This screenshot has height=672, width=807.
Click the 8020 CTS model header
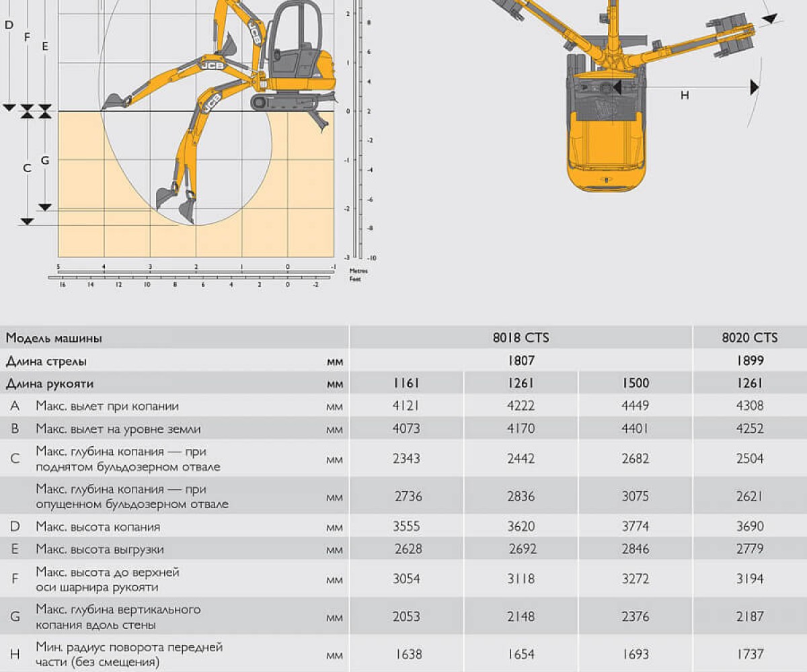(x=749, y=338)
